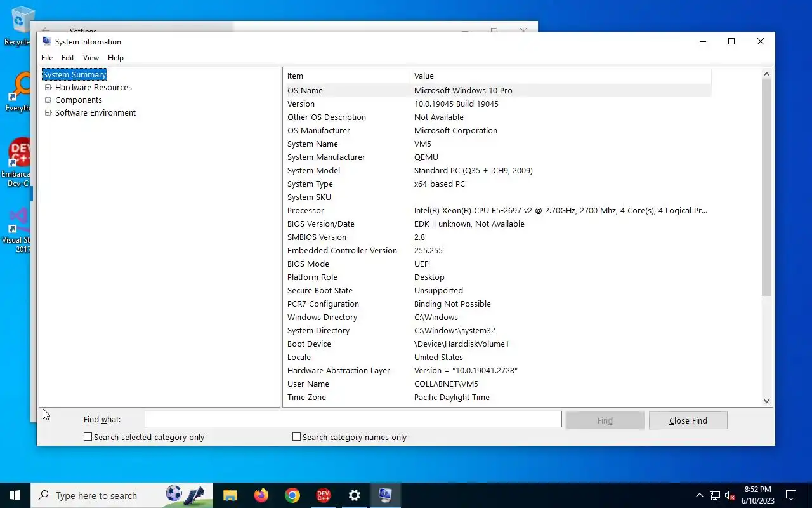Viewport: 812px width, 508px height.
Task: Open the Recycle Bin desktop icon
Action: (19, 25)
